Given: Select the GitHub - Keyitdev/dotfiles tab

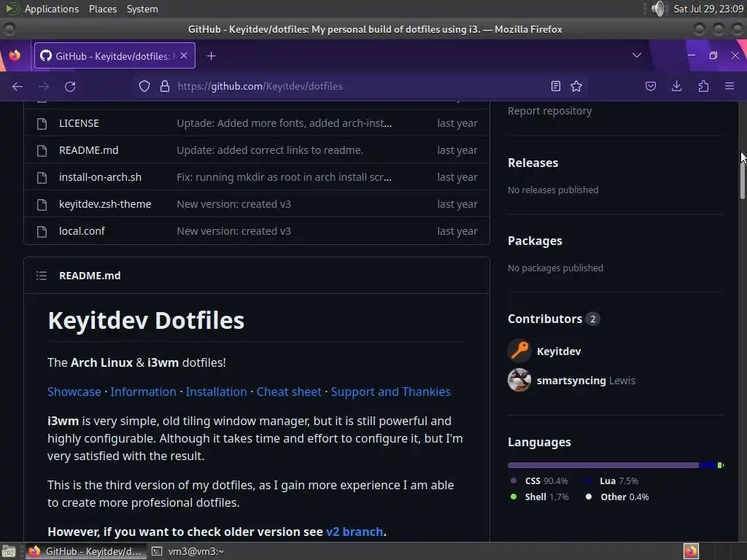Looking at the screenshot, I should (x=115, y=55).
